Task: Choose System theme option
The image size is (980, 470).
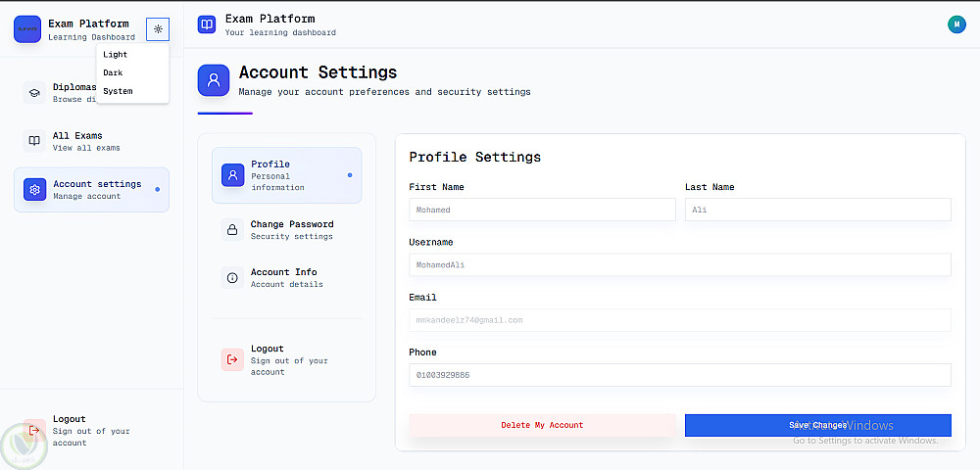Action: tap(118, 91)
